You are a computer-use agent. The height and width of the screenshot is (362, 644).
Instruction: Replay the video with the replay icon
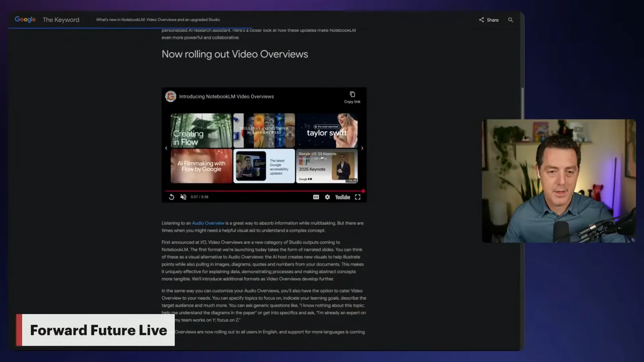[x=171, y=197]
